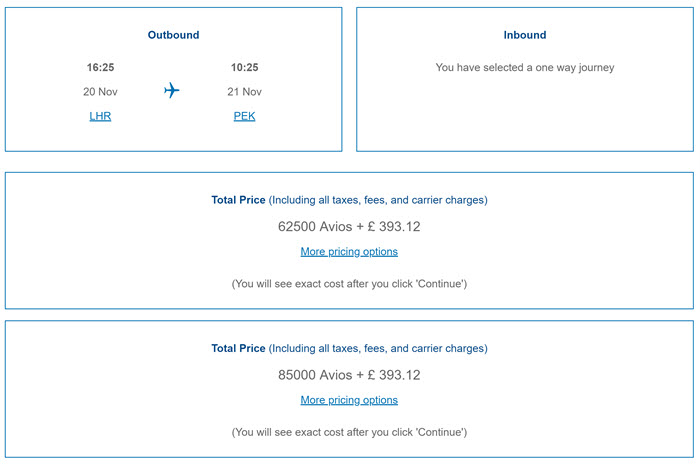Image resolution: width=700 pixels, height=465 pixels.
Task: Open More pricing options under 62500 Avios
Action: [349, 252]
